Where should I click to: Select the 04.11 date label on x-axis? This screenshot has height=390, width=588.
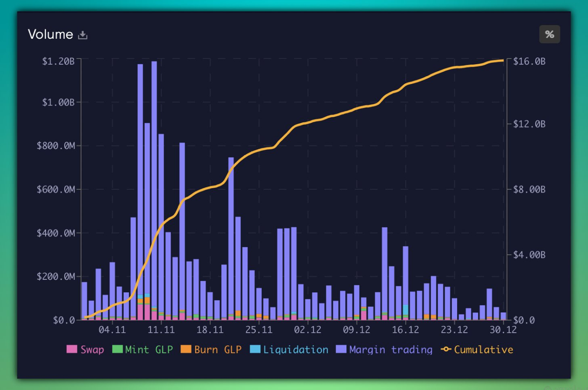coord(112,330)
